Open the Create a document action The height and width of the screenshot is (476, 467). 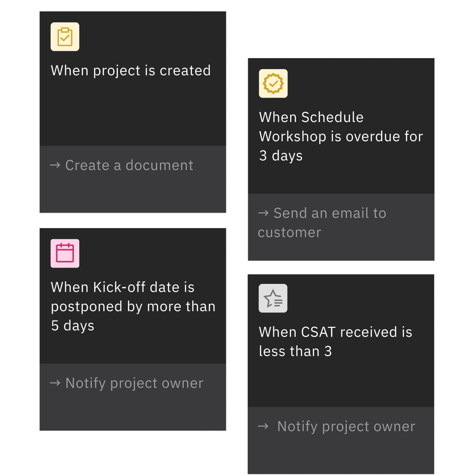point(129,165)
